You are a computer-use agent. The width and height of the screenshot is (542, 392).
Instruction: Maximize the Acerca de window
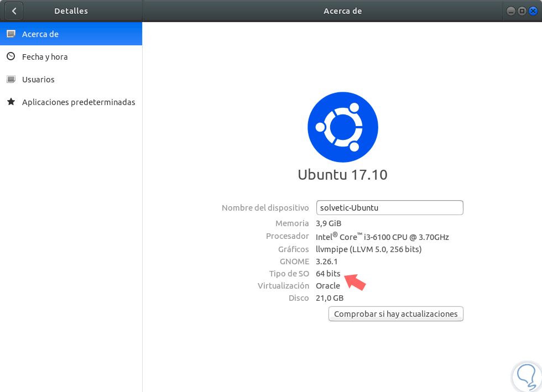click(522, 11)
